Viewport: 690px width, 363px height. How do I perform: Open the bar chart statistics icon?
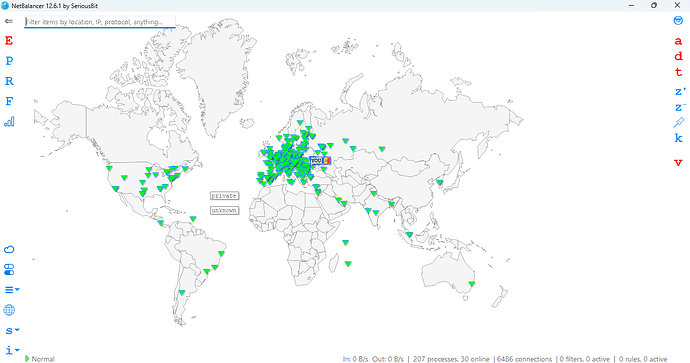(9, 121)
